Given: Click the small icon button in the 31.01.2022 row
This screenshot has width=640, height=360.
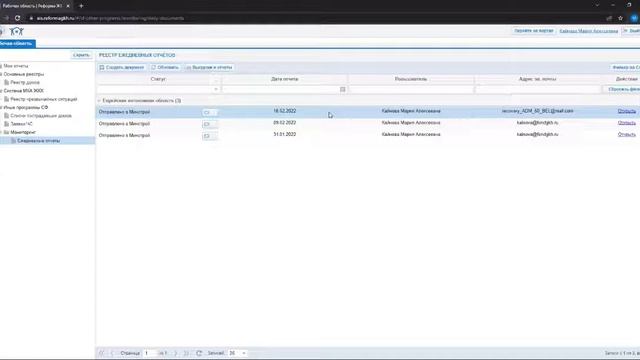Looking at the screenshot, I should pos(209,136).
